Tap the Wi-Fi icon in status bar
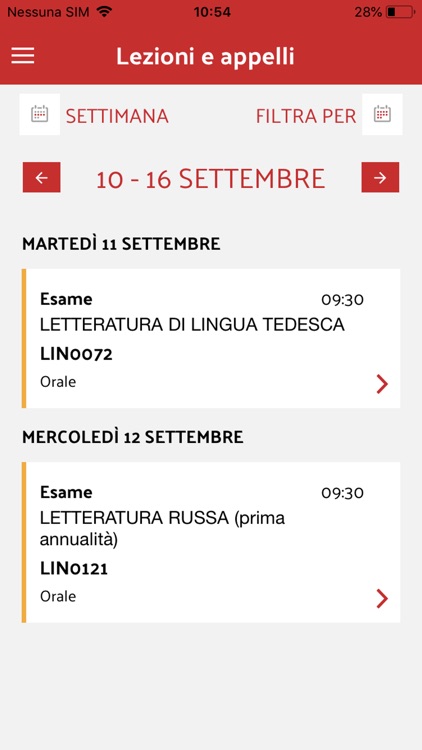The image size is (422, 750). [103, 11]
